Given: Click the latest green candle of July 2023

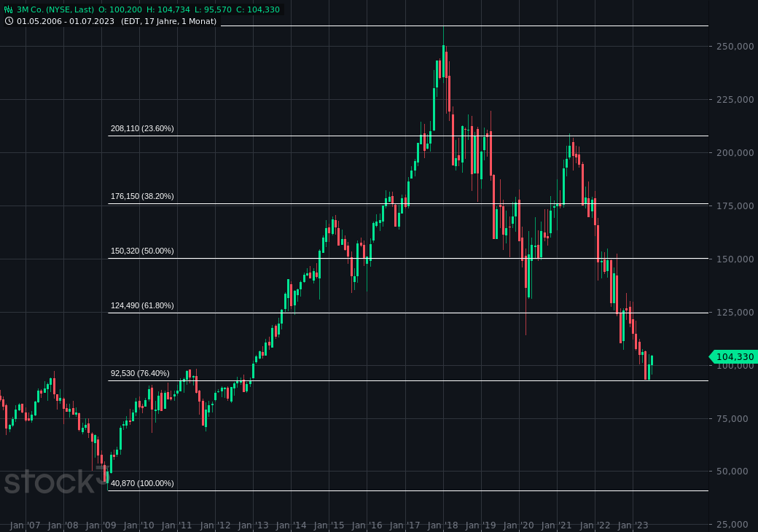Looking at the screenshot, I should click(x=652, y=361).
